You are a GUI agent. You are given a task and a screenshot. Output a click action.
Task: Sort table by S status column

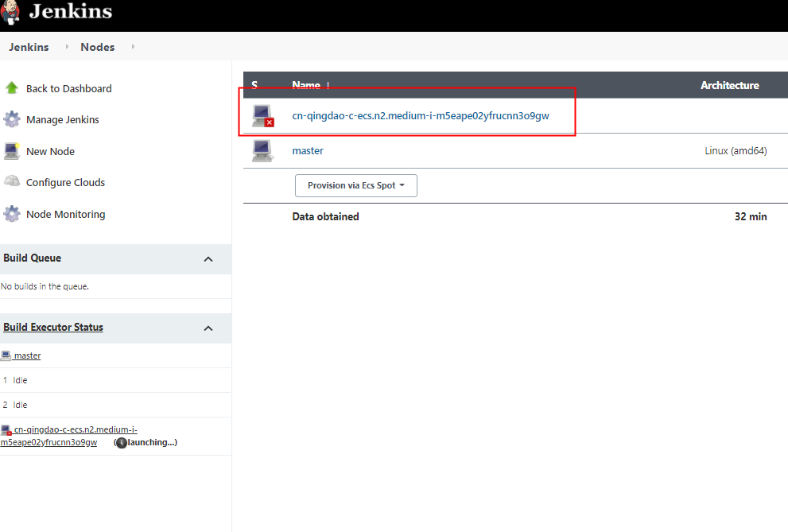(254, 85)
